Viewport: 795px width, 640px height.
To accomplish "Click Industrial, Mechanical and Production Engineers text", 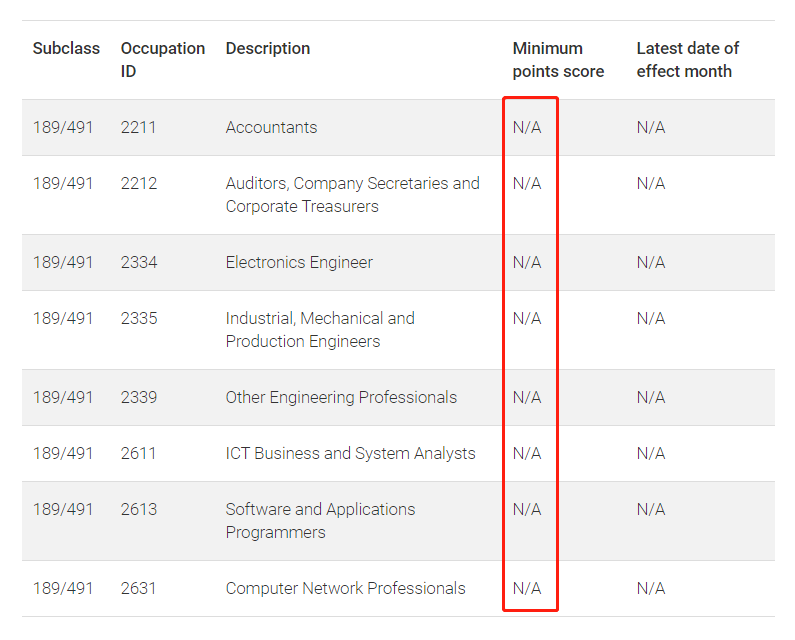I will tap(320, 330).
